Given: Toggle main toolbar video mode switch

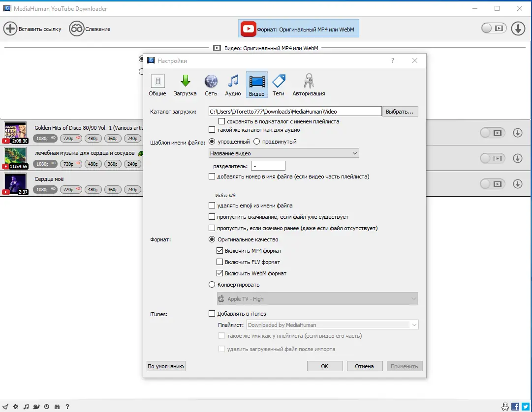Looking at the screenshot, I should pyautogui.click(x=494, y=29).
